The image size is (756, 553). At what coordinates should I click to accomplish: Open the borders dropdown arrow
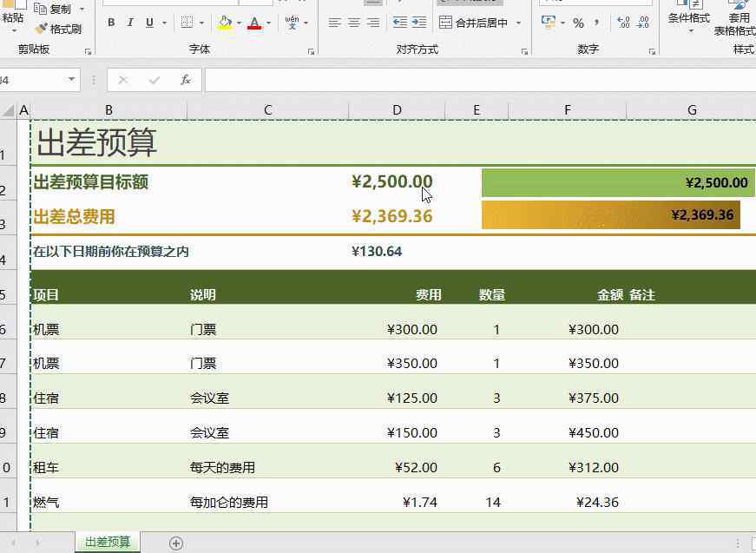pyautogui.click(x=202, y=23)
